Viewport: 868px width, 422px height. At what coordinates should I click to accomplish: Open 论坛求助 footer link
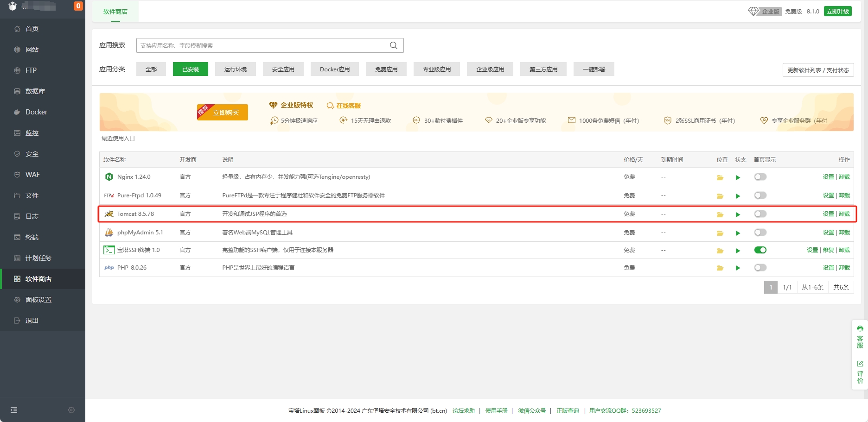[x=464, y=410]
